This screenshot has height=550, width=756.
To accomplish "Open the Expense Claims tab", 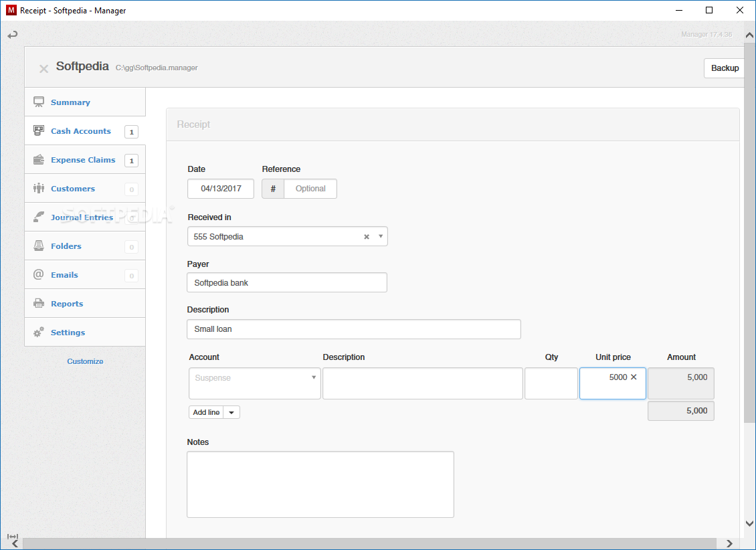I will coord(85,159).
